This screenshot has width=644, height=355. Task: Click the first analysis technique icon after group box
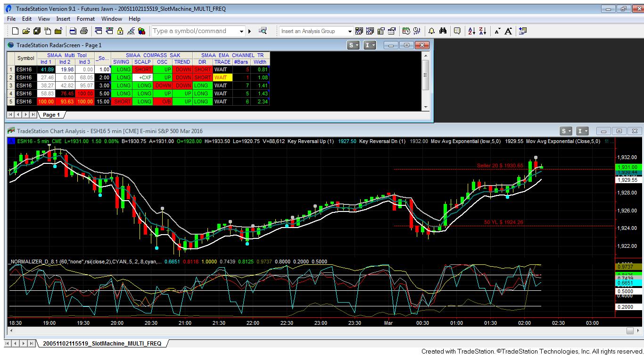coord(359,31)
